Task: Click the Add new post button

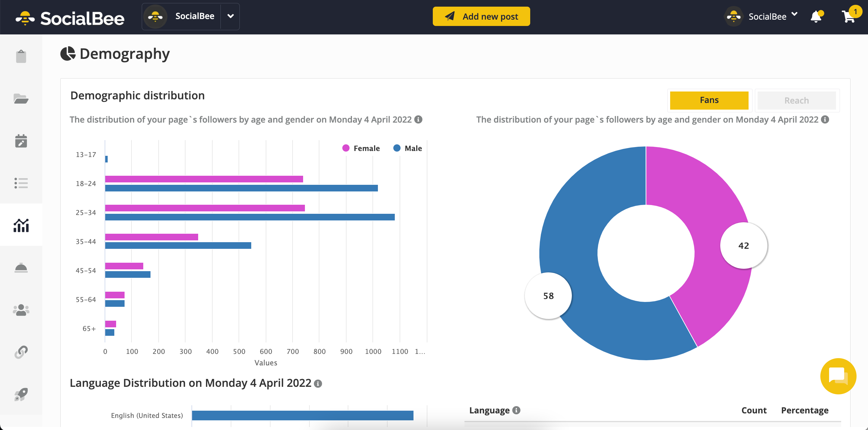Action: point(481,16)
